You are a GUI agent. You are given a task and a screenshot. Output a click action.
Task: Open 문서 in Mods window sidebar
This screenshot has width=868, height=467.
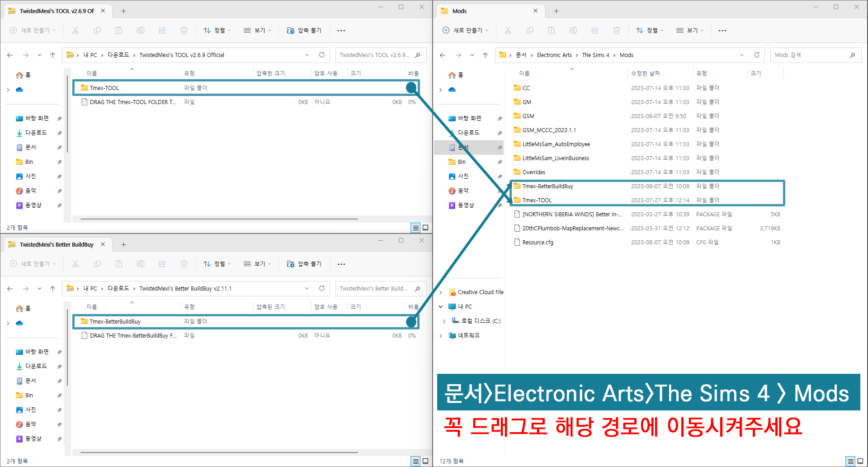[469, 147]
